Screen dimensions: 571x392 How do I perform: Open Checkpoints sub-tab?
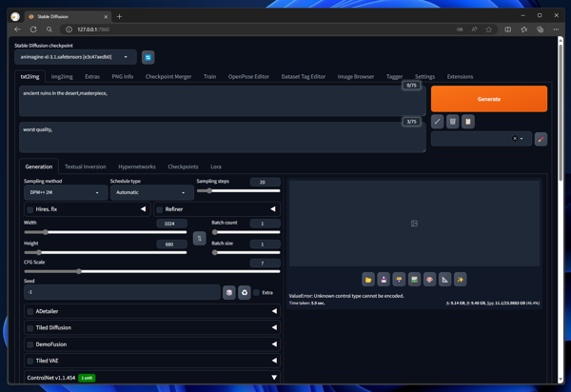point(183,167)
